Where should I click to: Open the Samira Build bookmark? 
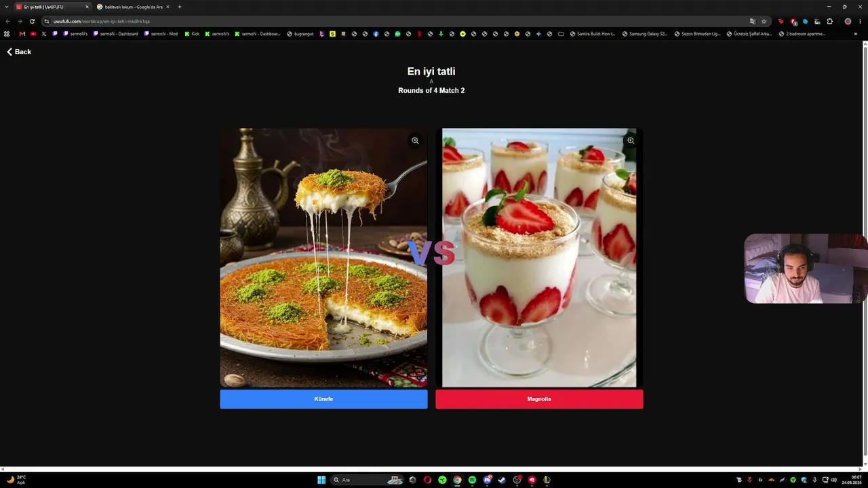pyautogui.click(x=593, y=34)
